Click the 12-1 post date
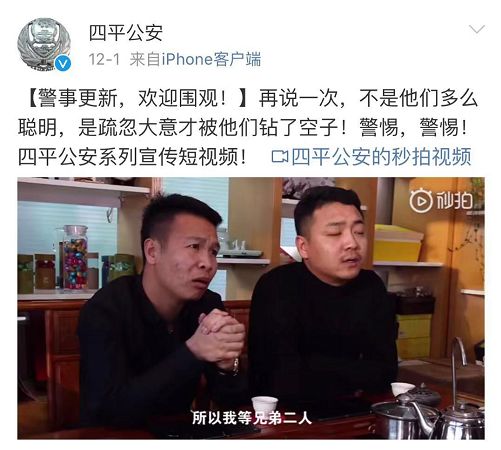 [104, 60]
